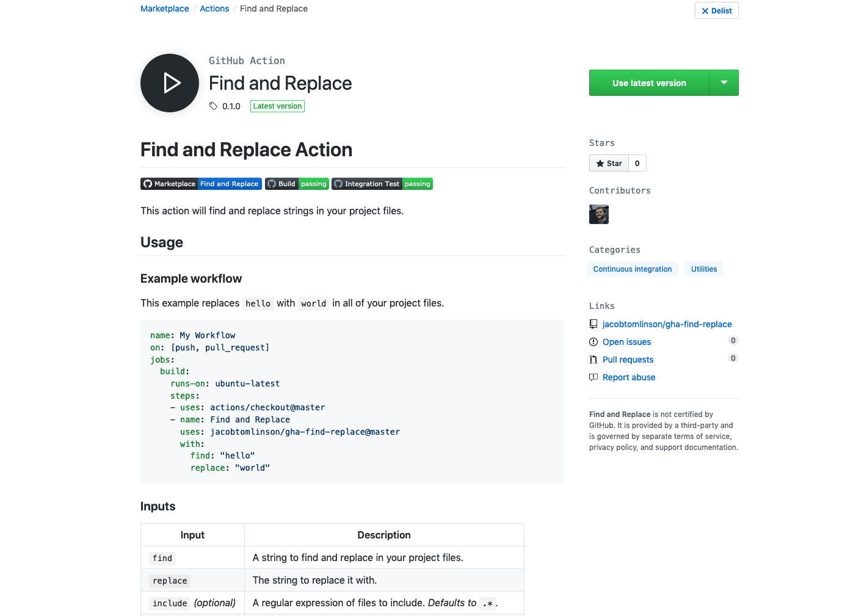
Task: Delist the Find and Replace action
Action: pos(716,10)
